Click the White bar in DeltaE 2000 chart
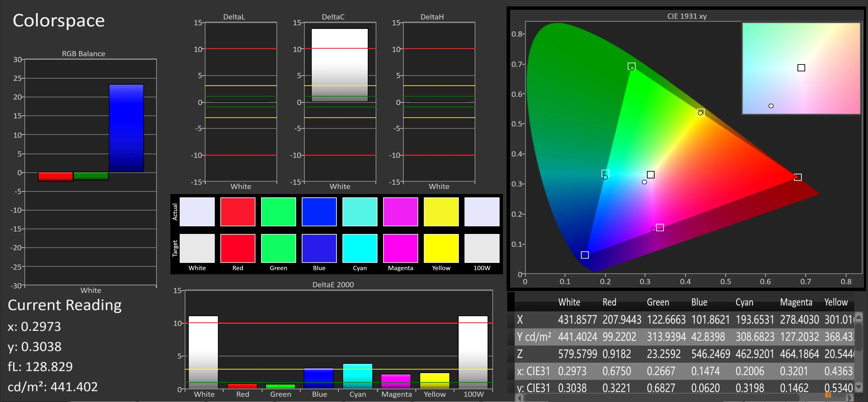868x402 pixels. pyautogui.click(x=203, y=352)
